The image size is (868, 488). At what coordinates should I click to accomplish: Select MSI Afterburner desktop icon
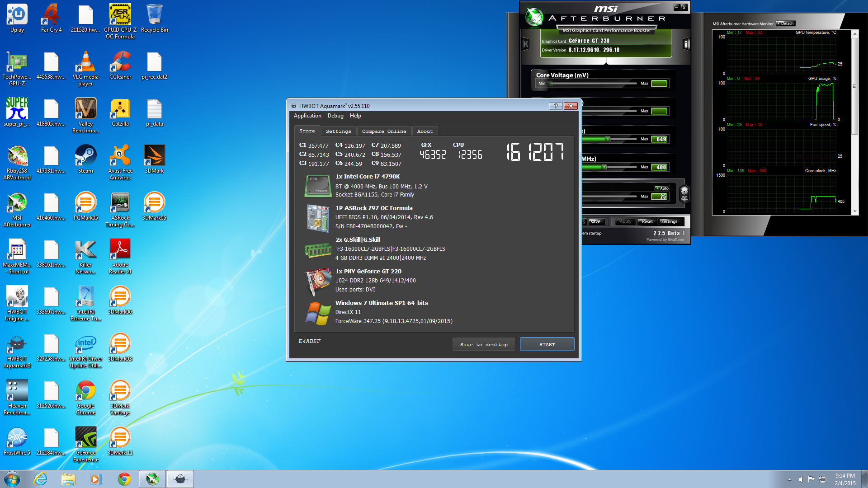click(17, 210)
